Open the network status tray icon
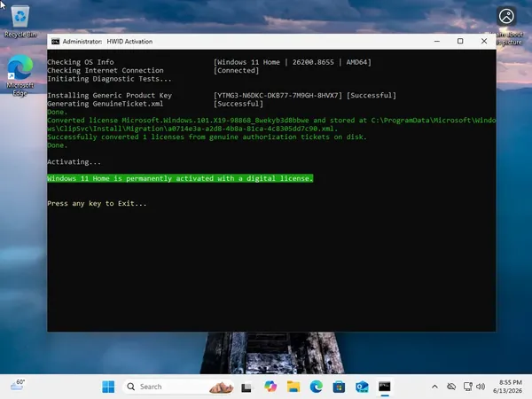Viewport: 532px width, 399px height. click(468, 387)
